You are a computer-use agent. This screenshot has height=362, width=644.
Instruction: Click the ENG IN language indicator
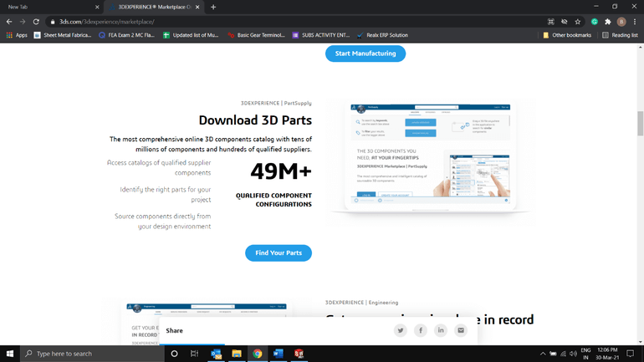pyautogui.click(x=585, y=354)
